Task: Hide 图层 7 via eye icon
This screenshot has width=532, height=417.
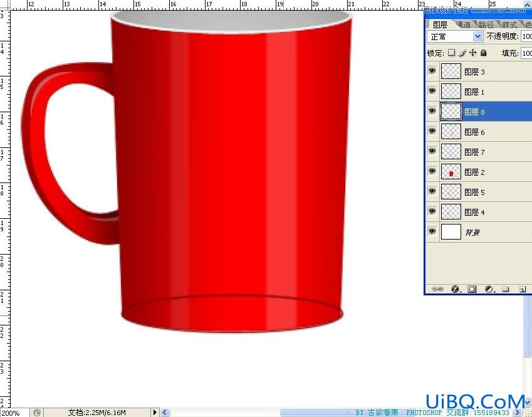Action: (432, 150)
